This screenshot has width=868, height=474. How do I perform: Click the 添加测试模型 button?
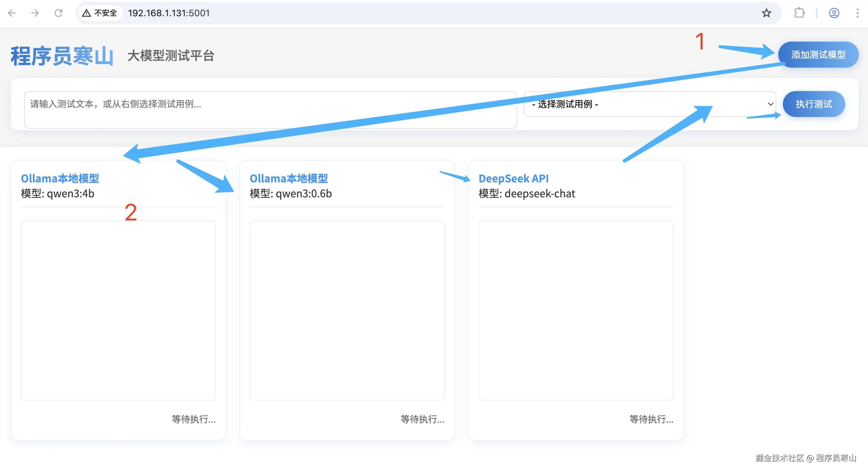[x=818, y=55]
